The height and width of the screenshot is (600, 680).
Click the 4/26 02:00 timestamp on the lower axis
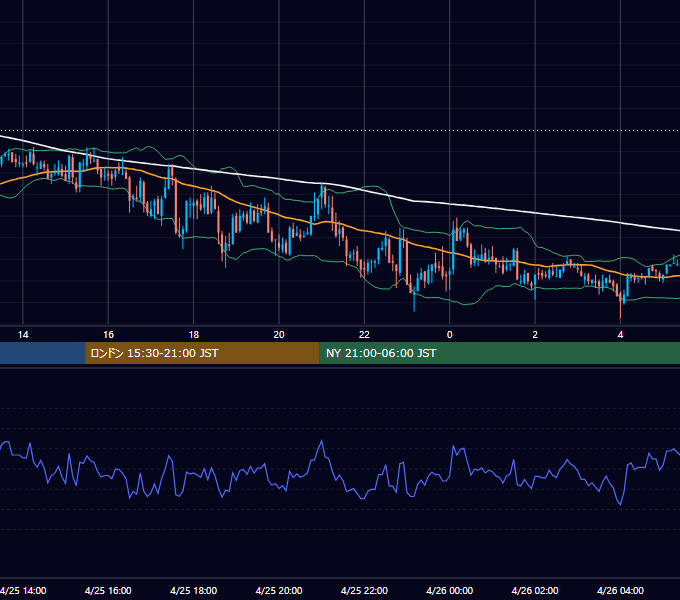(x=535, y=590)
